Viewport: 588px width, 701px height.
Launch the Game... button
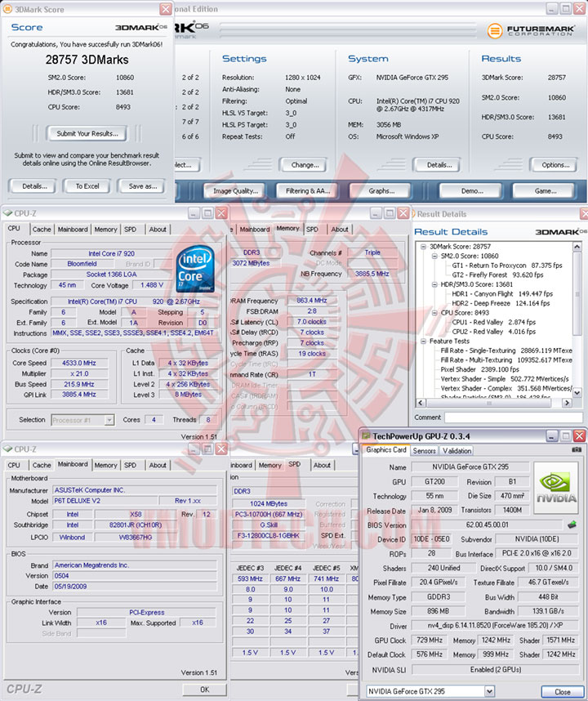pos(545,191)
